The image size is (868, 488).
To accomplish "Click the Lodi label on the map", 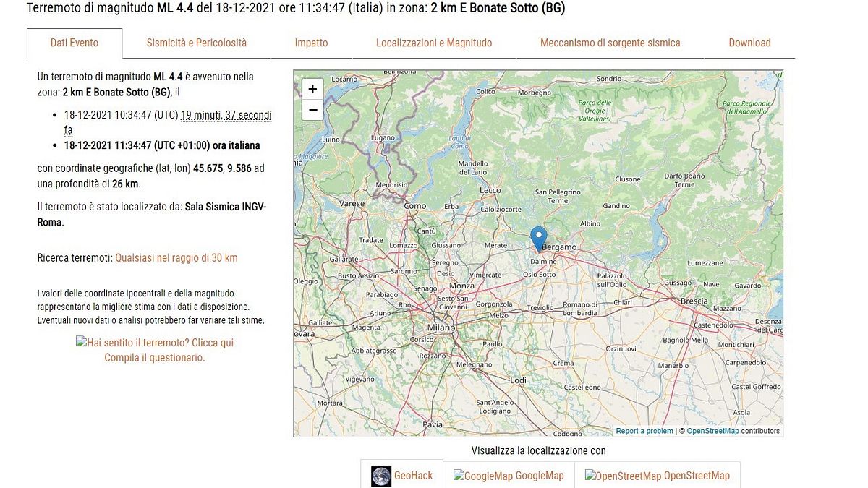I will click(519, 380).
